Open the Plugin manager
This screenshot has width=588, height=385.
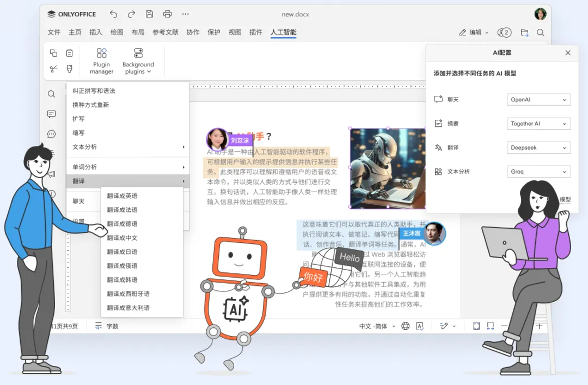tap(102, 61)
